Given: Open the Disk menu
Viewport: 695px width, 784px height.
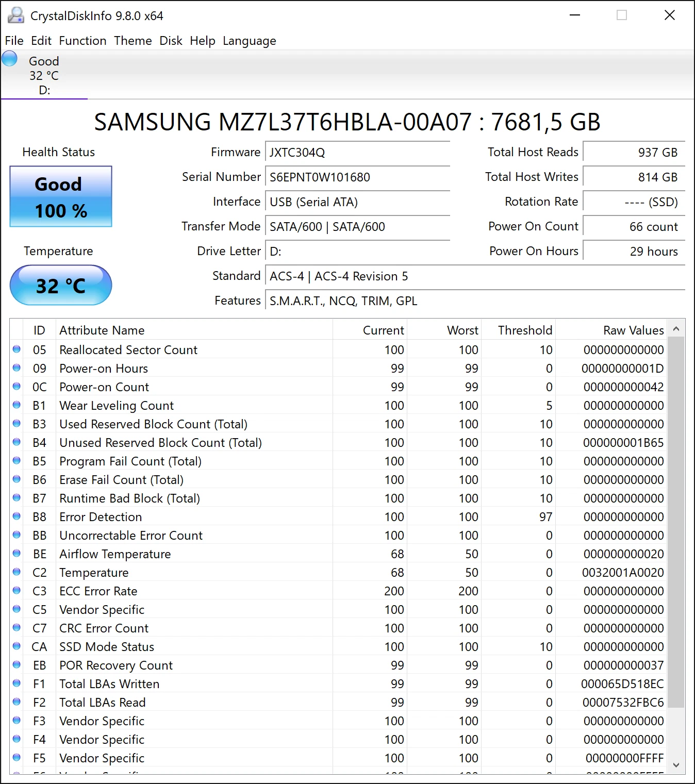Looking at the screenshot, I should [171, 41].
